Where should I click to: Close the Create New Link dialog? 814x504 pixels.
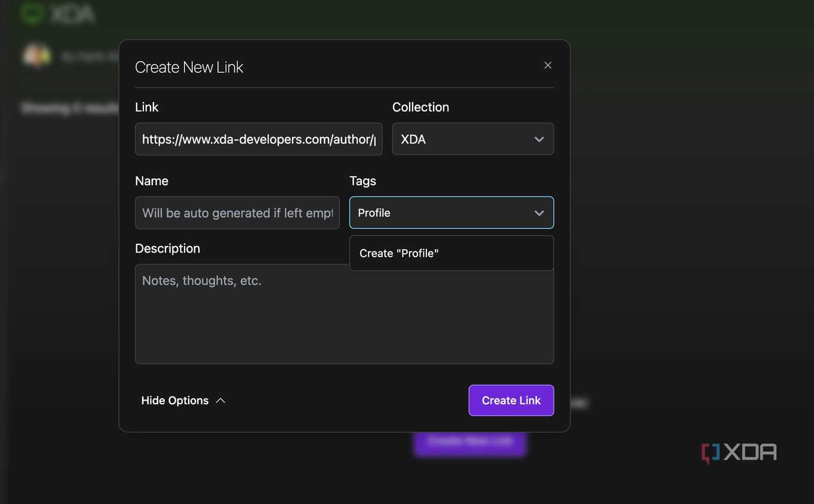point(548,66)
